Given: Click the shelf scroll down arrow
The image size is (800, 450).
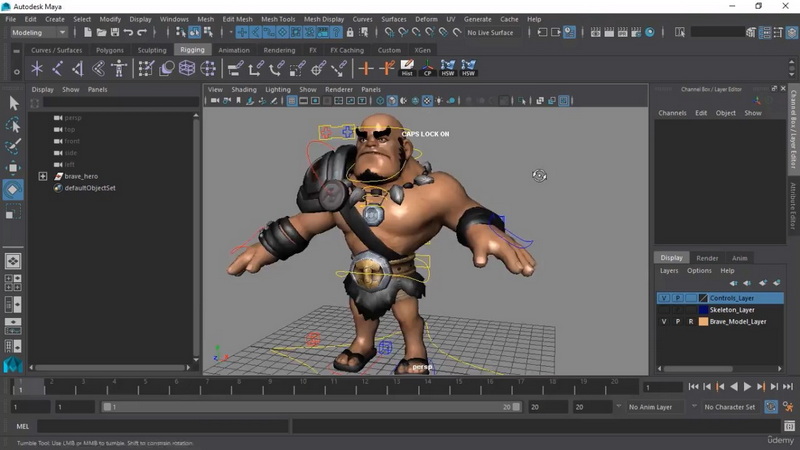Looking at the screenshot, I should [792, 74].
